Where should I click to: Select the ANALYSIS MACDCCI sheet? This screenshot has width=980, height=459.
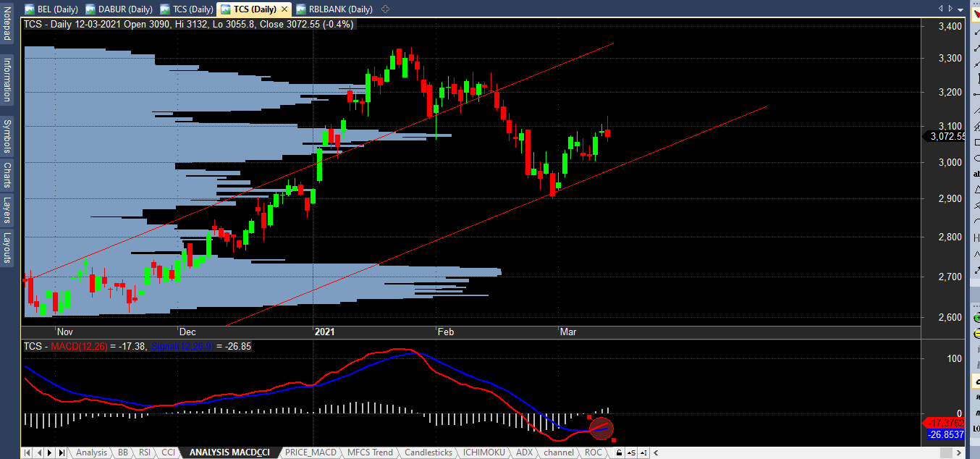pos(229,452)
